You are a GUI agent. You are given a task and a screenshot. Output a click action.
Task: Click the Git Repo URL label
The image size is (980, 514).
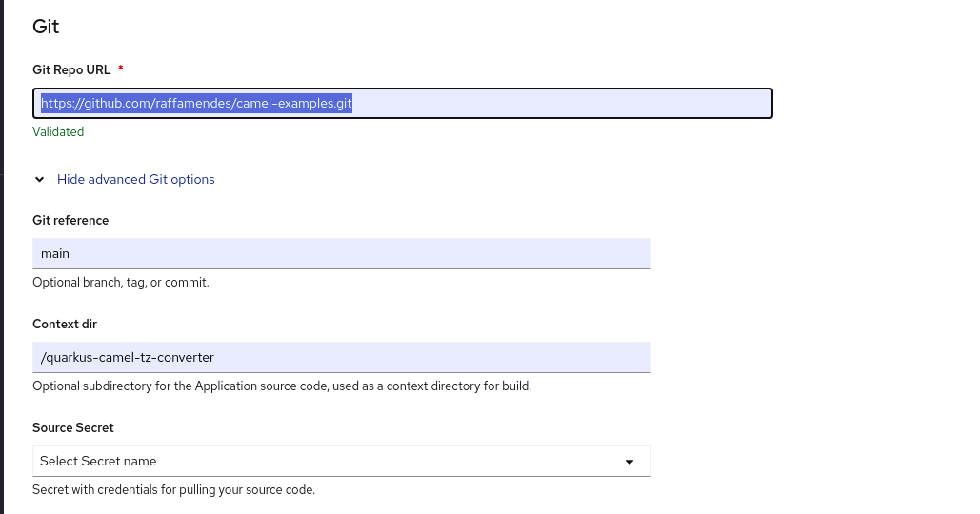coord(71,69)
